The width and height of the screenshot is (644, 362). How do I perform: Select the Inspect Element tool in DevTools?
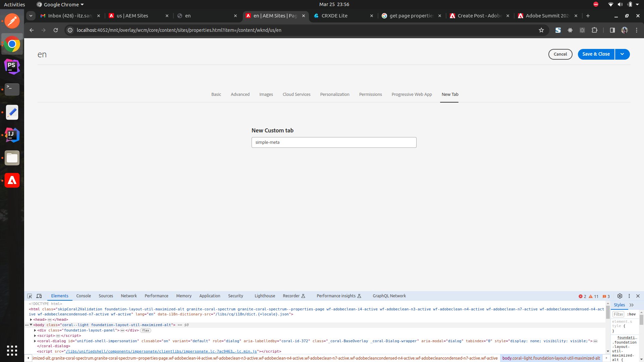click(x=30, y=296)
